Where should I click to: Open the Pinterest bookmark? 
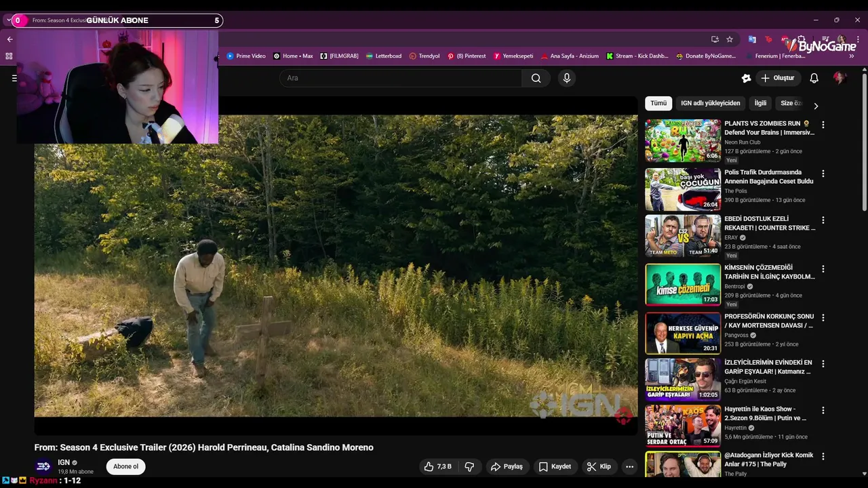point(467,56)
